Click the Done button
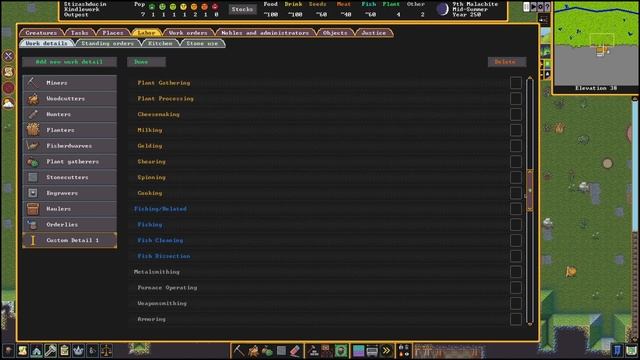 146,62
